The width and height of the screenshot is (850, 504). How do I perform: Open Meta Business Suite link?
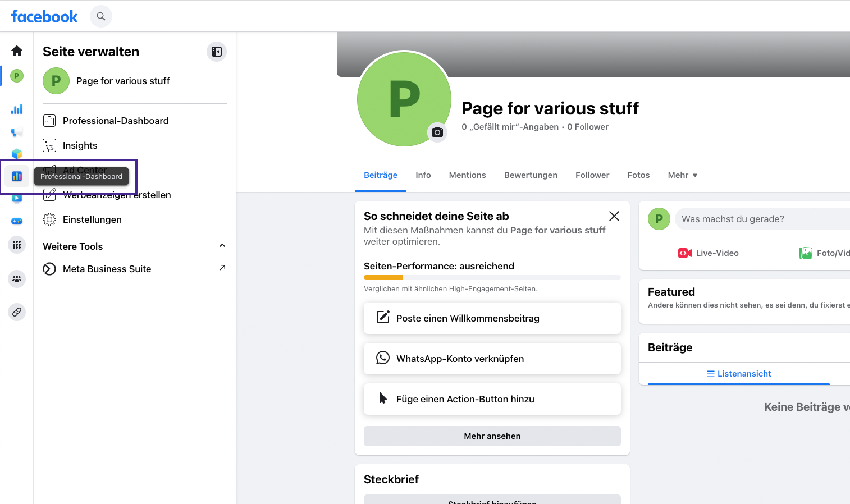[135, 269]
